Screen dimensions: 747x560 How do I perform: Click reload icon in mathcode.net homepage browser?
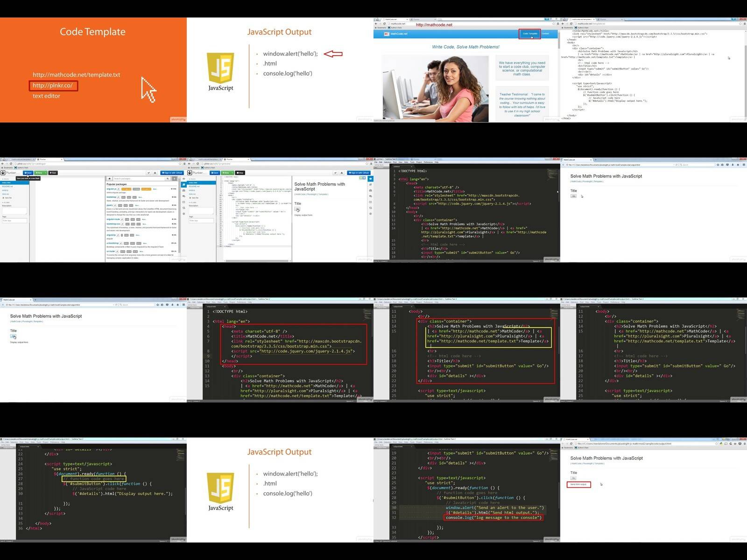point(384,24)
